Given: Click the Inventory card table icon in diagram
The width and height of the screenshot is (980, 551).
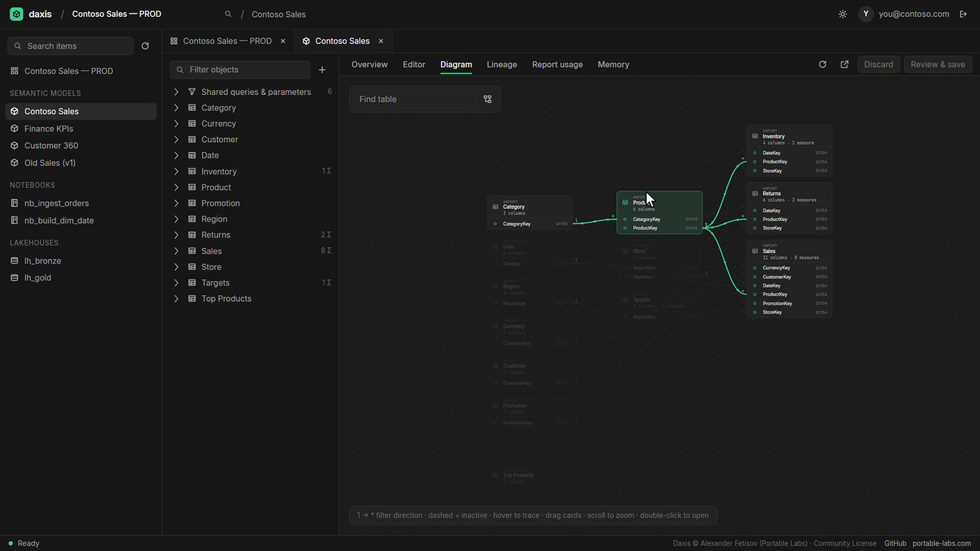Looking at the screenshot, I should (x=755, y=136).
